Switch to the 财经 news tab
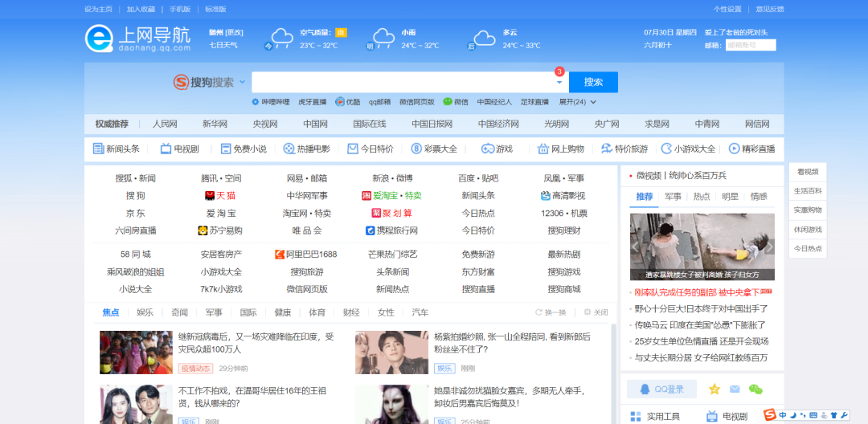868x424 pixels. 351,312
